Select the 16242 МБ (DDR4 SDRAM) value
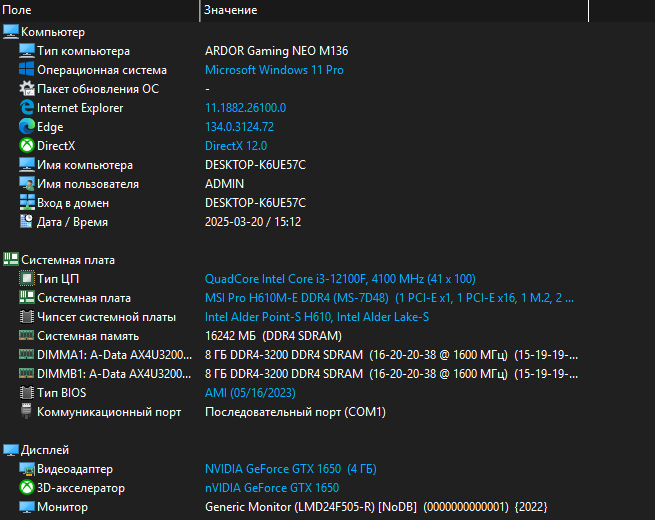The image size is (655, 520). [x=273, y=336]
